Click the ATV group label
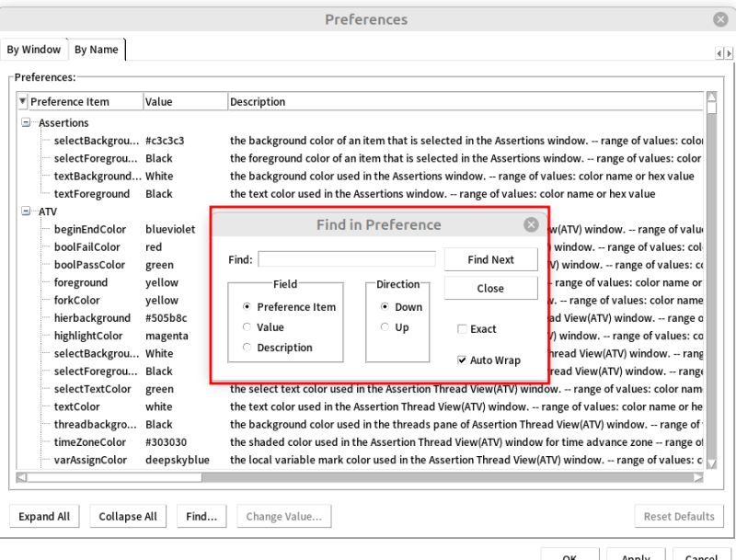The height and width of the screenshot is (560, 736). (x=48, y=211)
